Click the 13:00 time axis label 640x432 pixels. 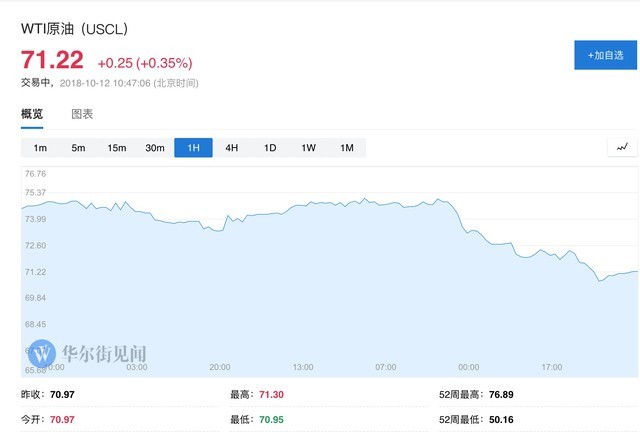click(x=303, y=367)
